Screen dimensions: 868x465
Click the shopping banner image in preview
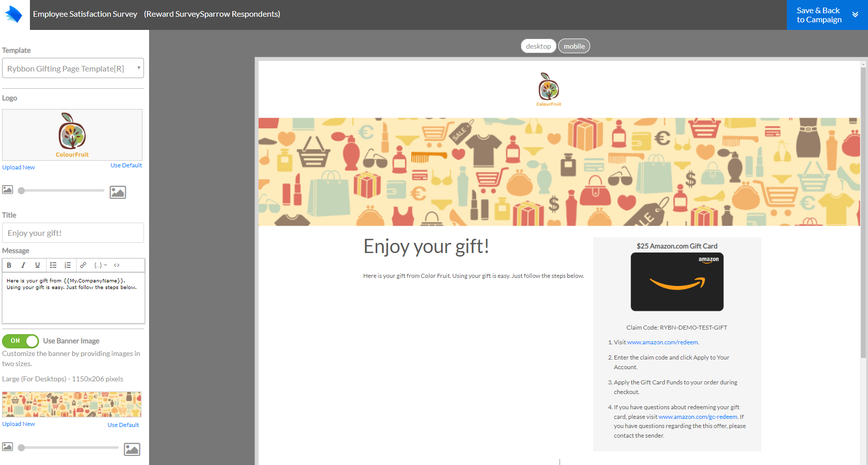[559, 172]
